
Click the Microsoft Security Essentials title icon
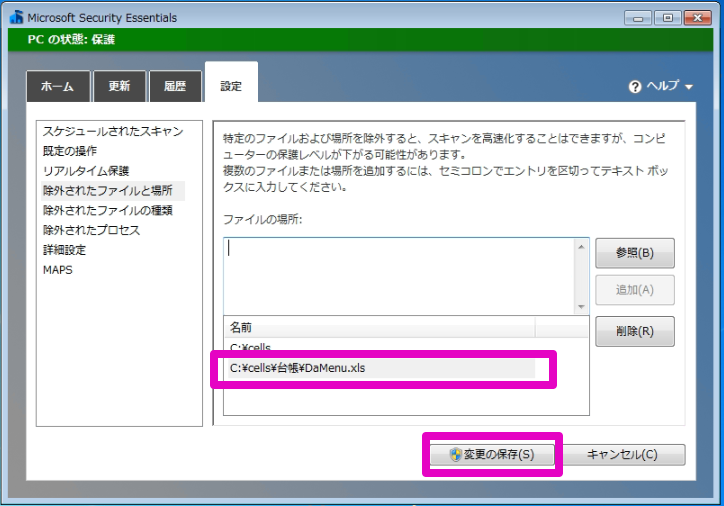coord(17,18)
